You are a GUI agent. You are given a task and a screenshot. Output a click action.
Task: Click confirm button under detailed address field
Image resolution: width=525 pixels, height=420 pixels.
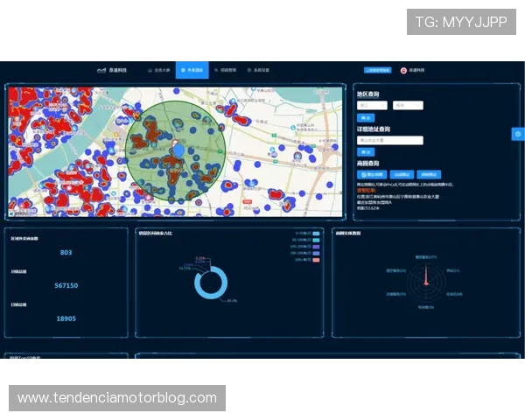tap(365, 151)
